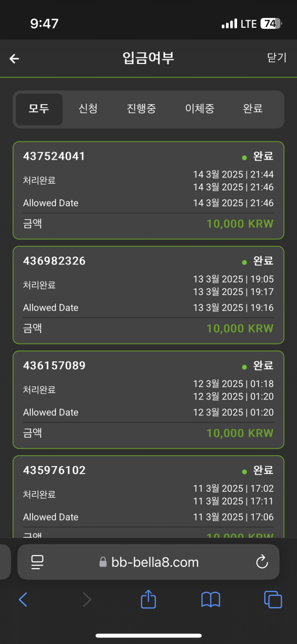Screen dimensions: 297x644
Task: Show open Safari tabs overview icon
Action: click(273, 600)
